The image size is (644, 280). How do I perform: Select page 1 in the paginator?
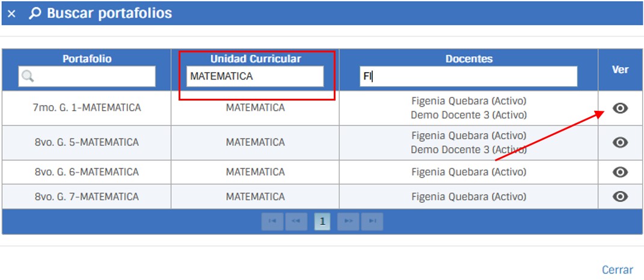(322, 222)
